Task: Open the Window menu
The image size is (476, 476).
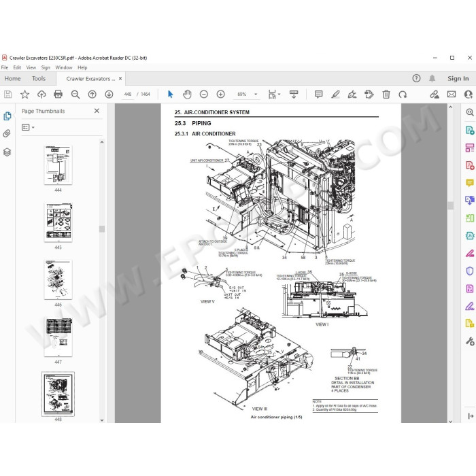Action: click(x=64, y=67)
